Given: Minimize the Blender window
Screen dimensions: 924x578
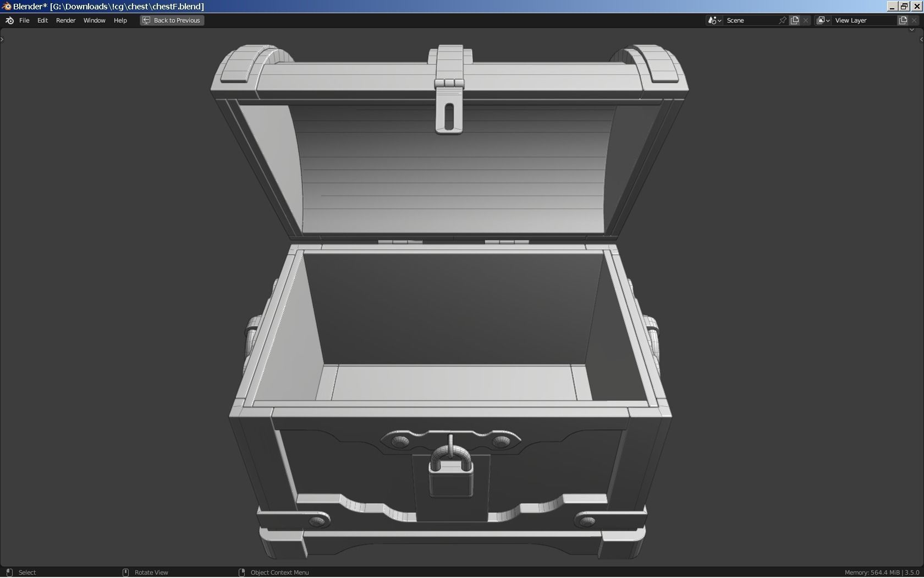Looking at the screenshot, I should 892,6.
